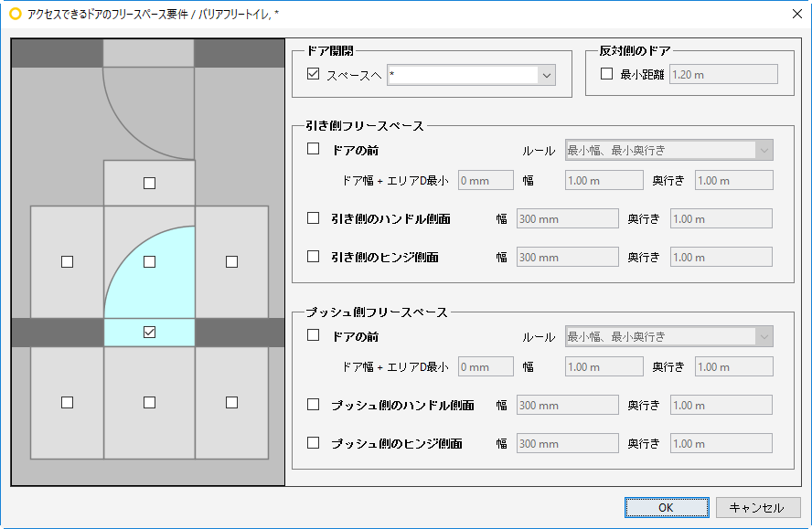Check the push-side center area box in diagram
This screenshot has width=812, height=529.
149,403
